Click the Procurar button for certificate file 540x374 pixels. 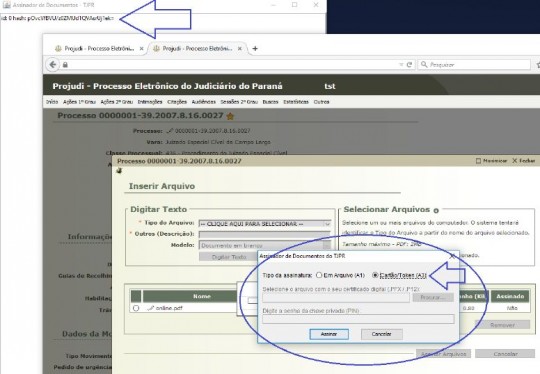(x=433, y=297)
